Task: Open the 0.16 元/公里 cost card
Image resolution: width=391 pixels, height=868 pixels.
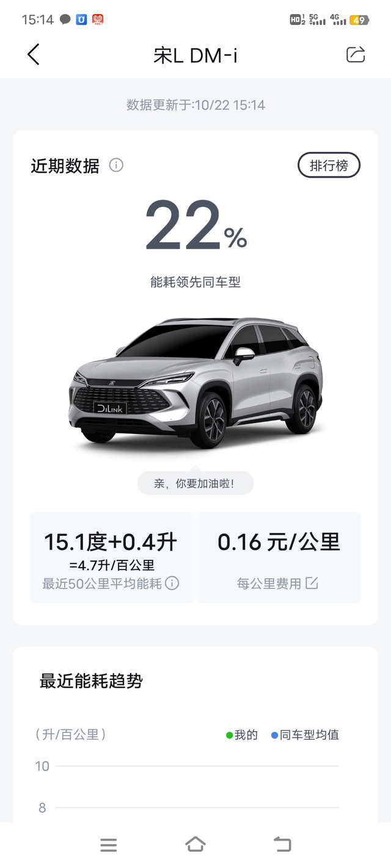Action: (x=279, y=557)
